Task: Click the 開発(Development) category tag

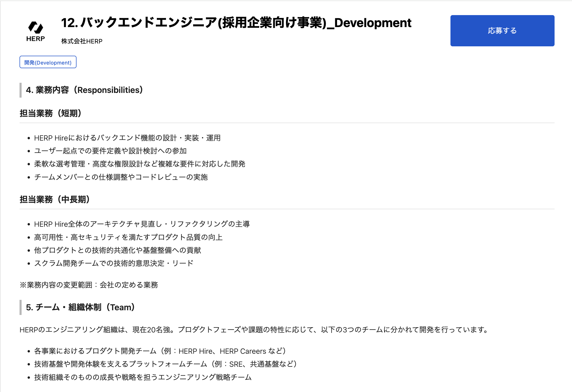Action: coord(48,62)
